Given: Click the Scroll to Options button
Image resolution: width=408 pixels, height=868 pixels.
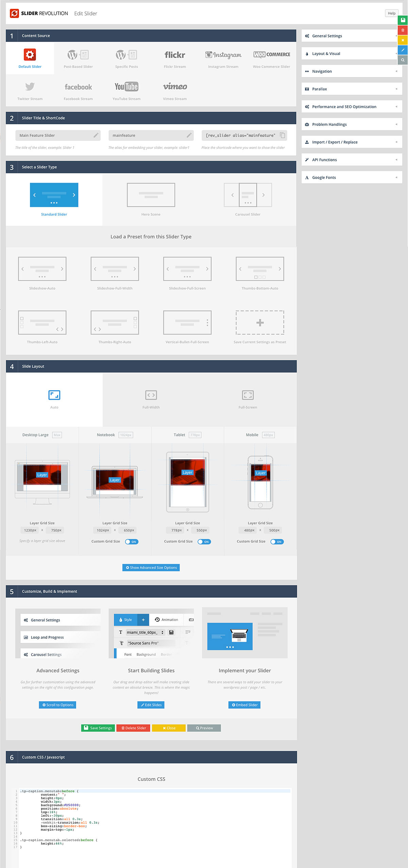Looking at the screenshot, I should pyautogui.click(x=57, y=705).
